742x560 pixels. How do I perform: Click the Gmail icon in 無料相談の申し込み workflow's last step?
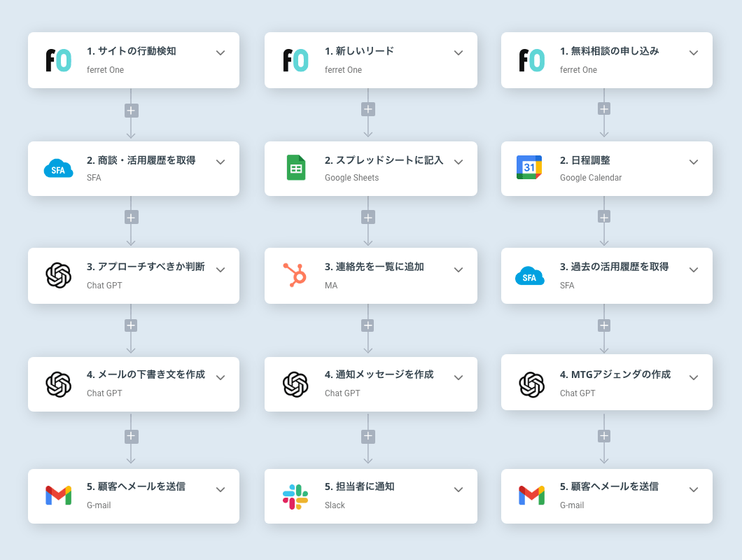tap(531, 495)
